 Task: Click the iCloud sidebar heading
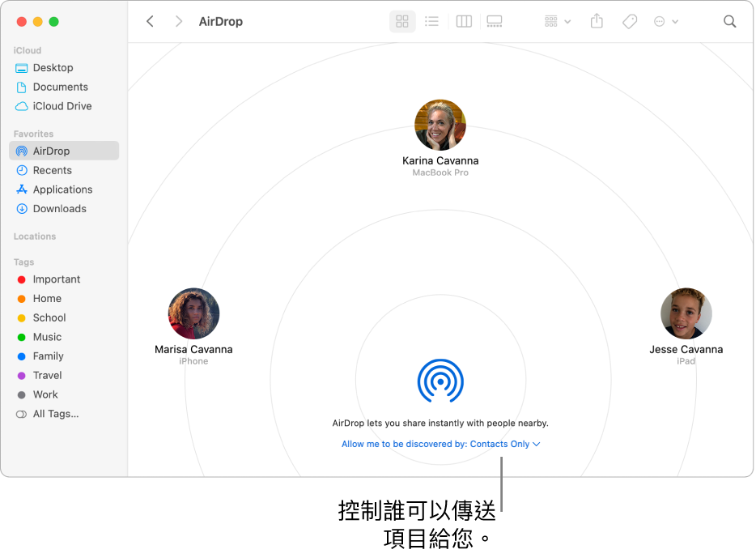(x=27, y=50)
